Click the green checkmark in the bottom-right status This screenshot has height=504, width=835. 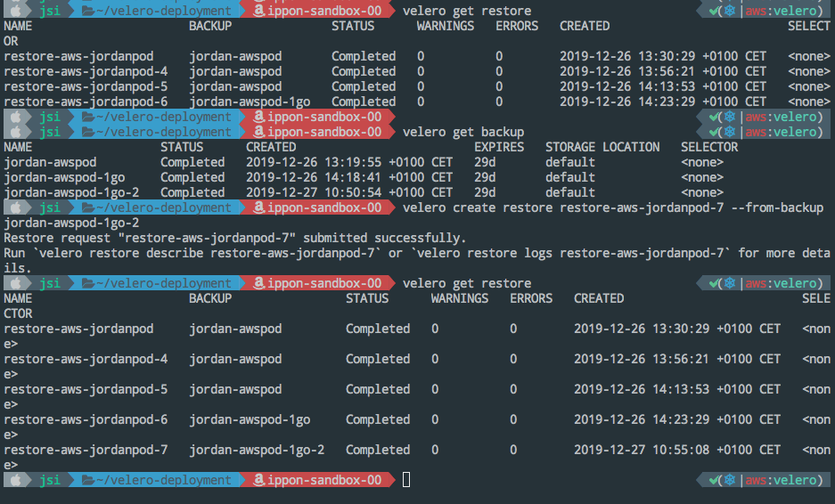[x=714, y=481]
